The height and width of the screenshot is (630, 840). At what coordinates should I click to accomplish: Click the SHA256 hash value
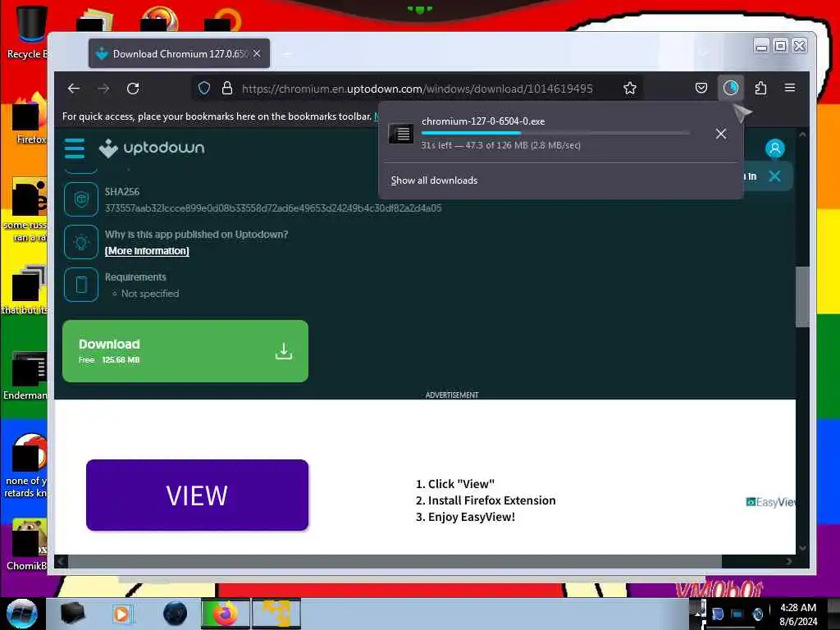point(273,208)
